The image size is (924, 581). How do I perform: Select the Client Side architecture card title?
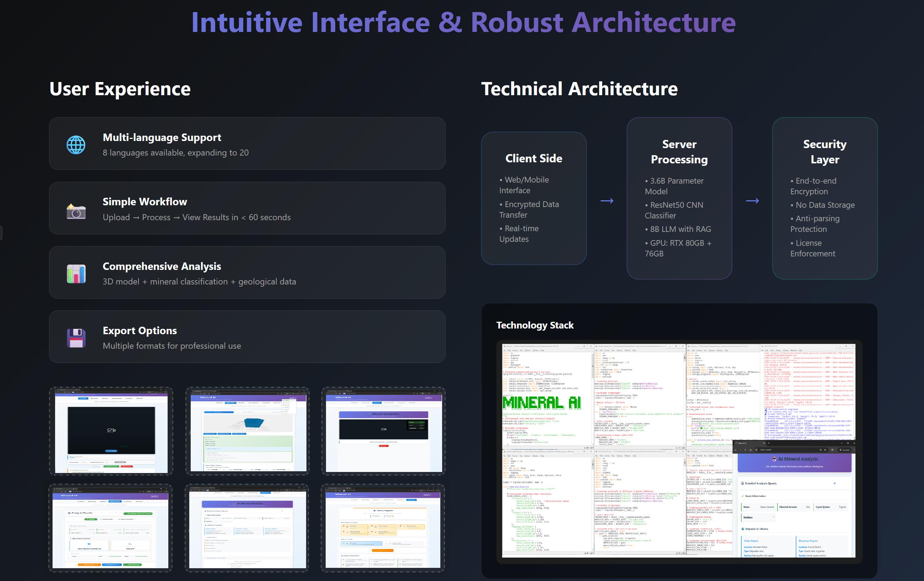coord(533,158)
